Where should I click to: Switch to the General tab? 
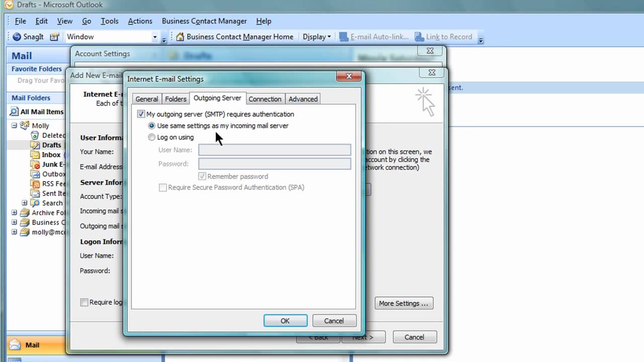pyautogui.click(x=147, y=99)
